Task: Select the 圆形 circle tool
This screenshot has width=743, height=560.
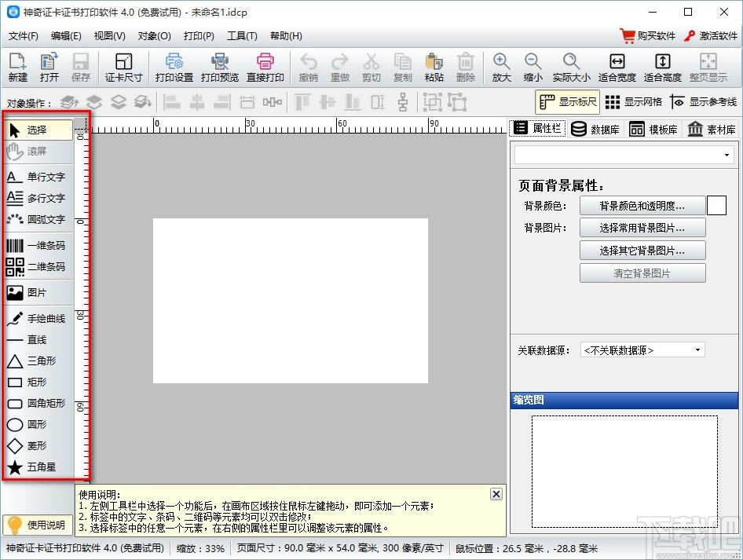Action: click(x=38, y=424)
